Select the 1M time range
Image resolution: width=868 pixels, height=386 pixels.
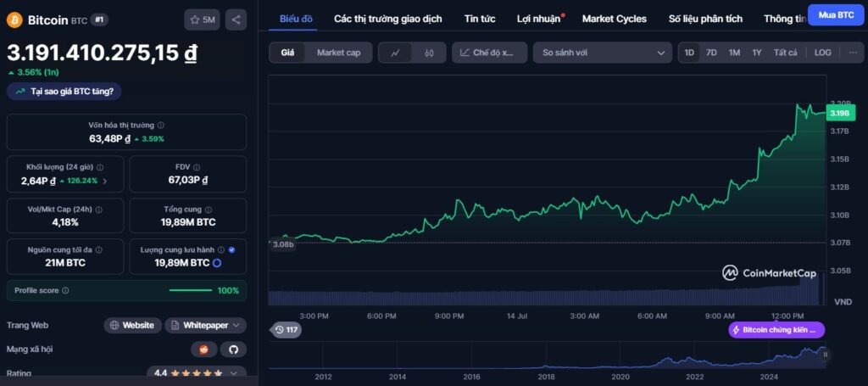(734, 53)
